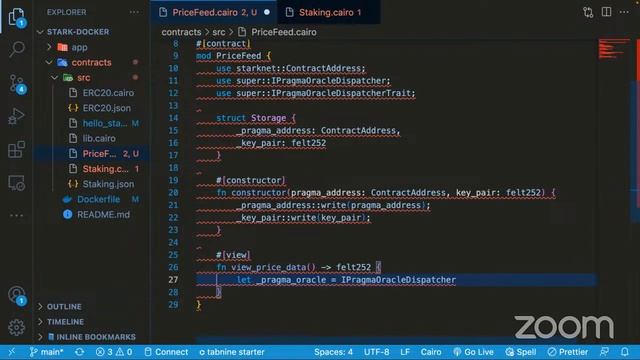Image resolution: width=640 pixels, height=360 pixels.
Task: Change indentation Spaces: 4 setting
Action: pos(333,352)
